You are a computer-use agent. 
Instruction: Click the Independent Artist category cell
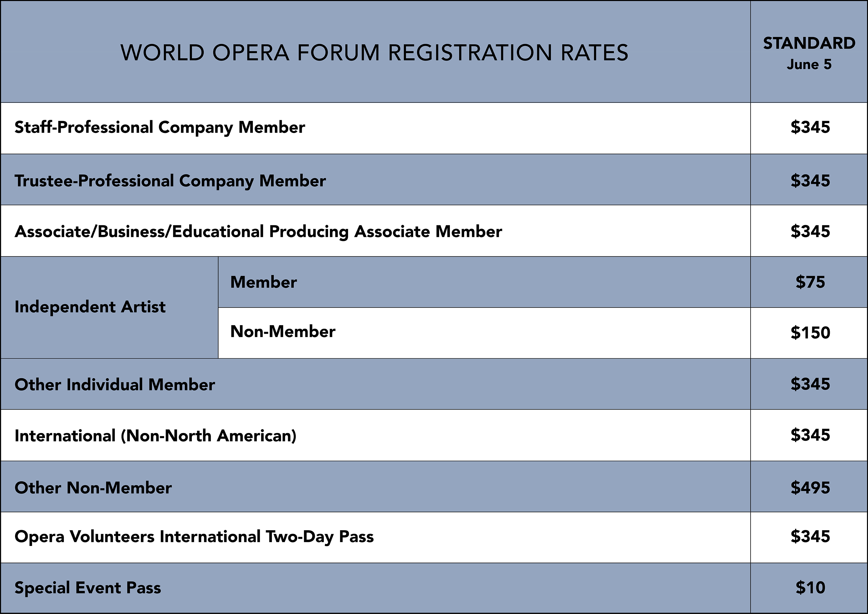[90, 307]
